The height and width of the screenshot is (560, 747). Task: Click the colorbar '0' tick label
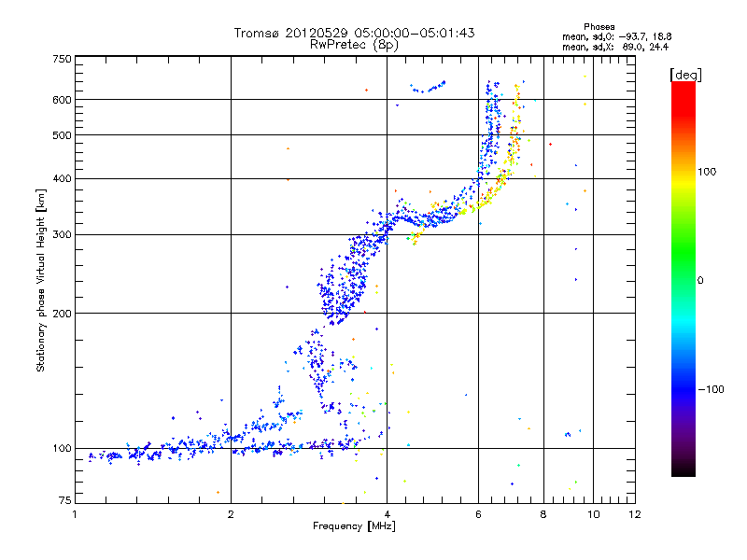point(700,281)
